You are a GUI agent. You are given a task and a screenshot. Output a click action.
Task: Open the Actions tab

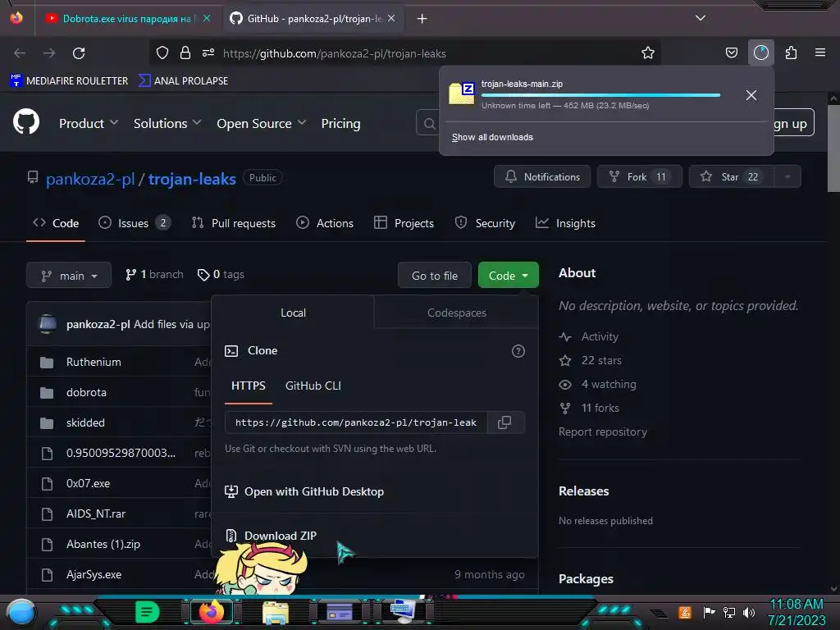pyautogui.click(x=325, y=223)
